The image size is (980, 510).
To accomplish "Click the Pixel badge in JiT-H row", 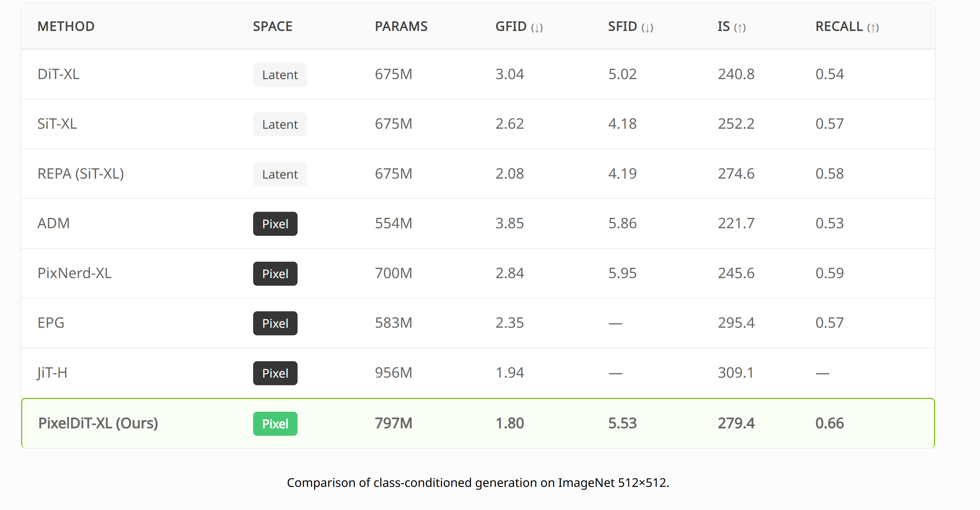I will coord(275,373).
